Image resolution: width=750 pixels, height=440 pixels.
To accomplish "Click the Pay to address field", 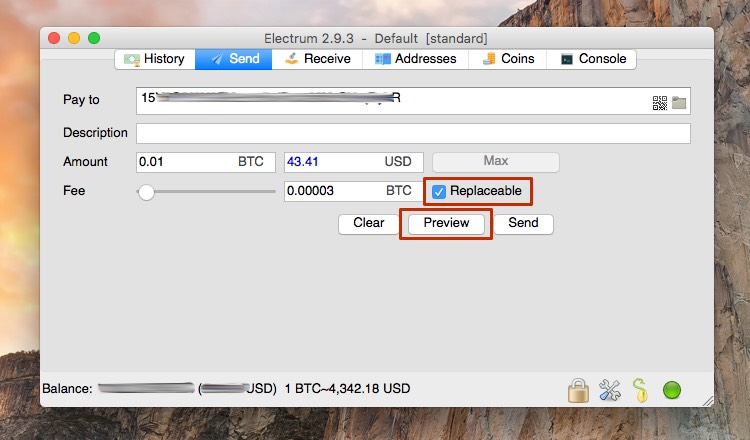I will tap(413, 101).
